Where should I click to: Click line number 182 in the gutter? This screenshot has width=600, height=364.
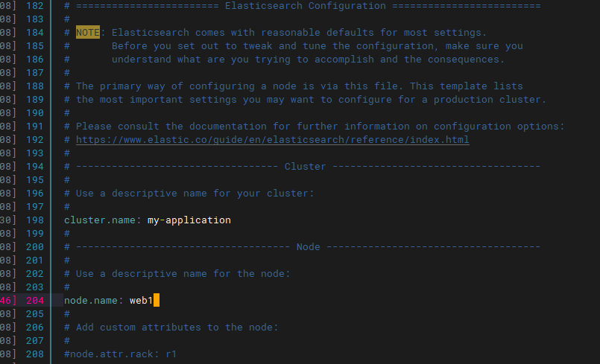[35, 6]
